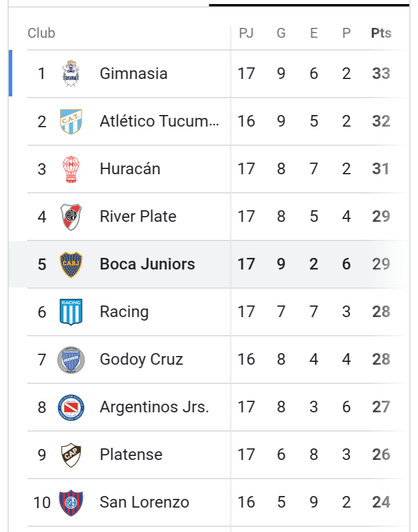The height and width of the screenshot is (532, 418).
Task: Click the Pts column header
Action: coord(381,33)
